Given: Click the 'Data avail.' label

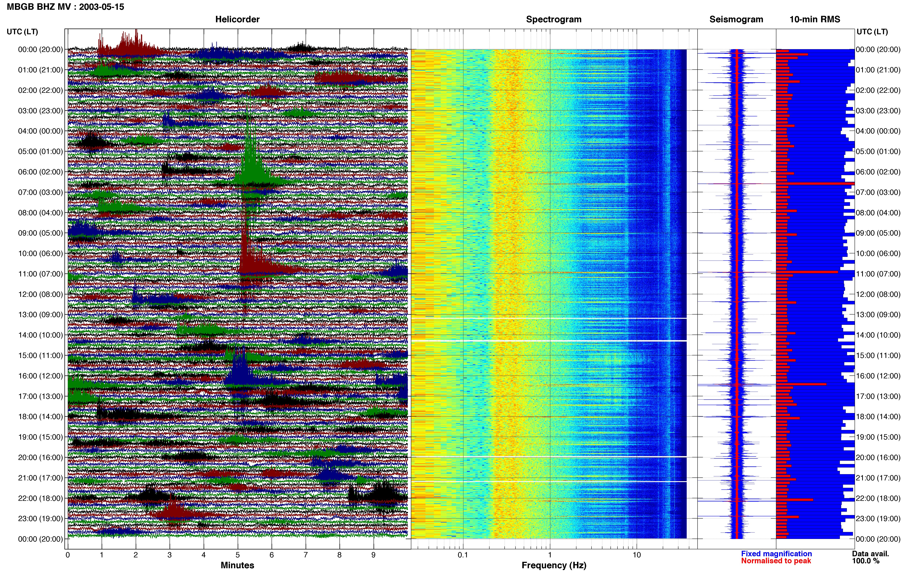Looking at the screenshot, I should coord(870,554).
